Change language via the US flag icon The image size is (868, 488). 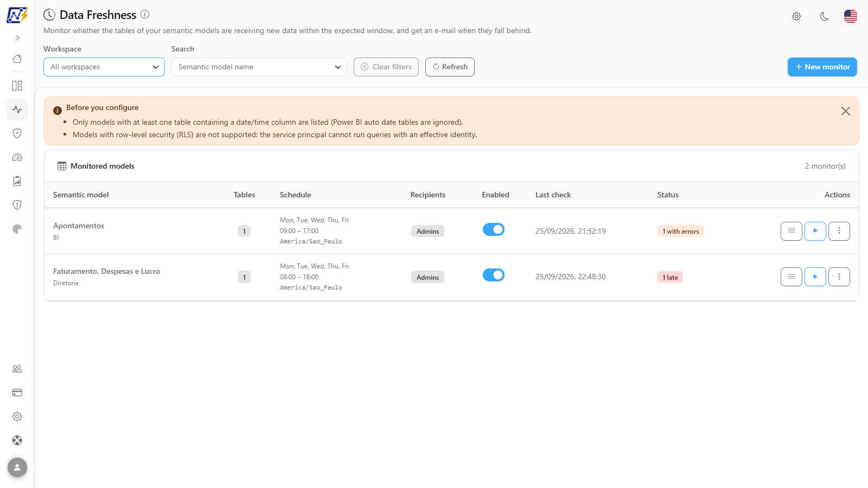pyautogui.click(x=851, y=16)
